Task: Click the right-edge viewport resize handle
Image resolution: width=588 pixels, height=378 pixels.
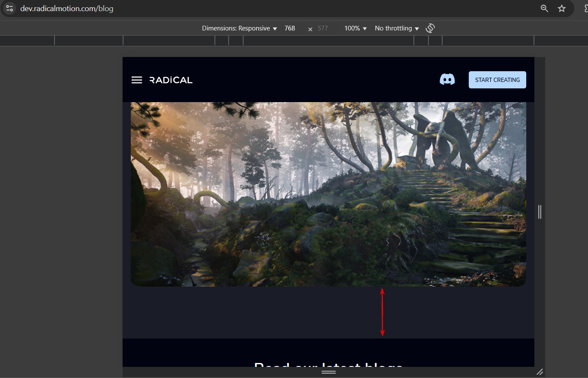Action: 540,212
